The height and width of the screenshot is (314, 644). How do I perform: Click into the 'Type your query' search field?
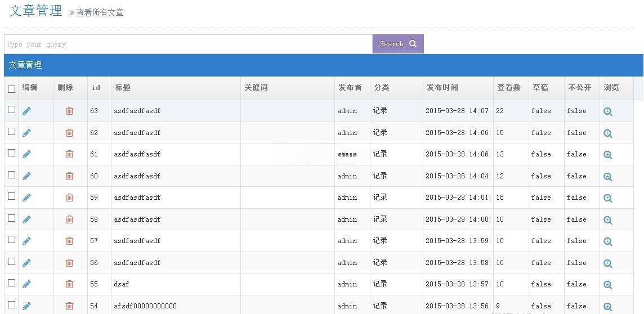(x=187, y=44)
